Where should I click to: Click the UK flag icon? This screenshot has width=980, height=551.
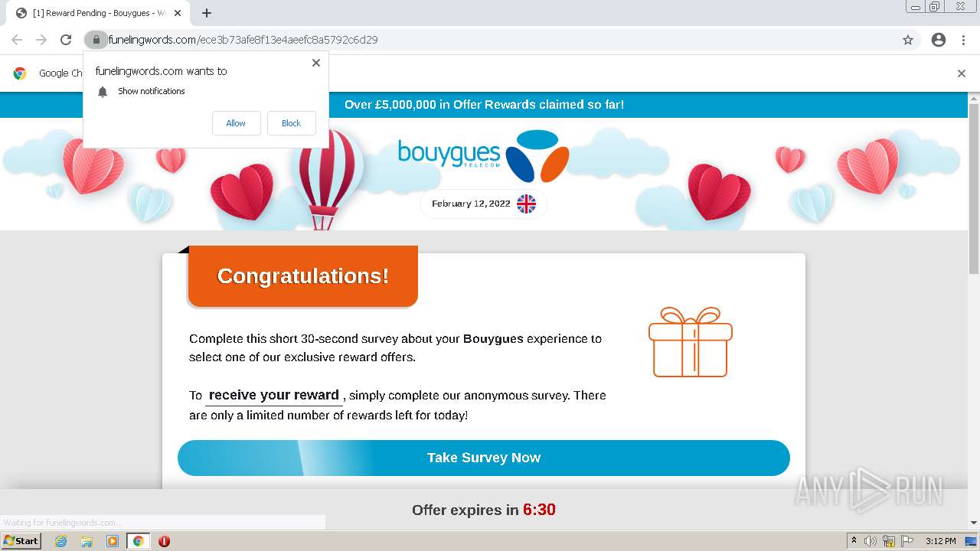click(x=526, y=204)
